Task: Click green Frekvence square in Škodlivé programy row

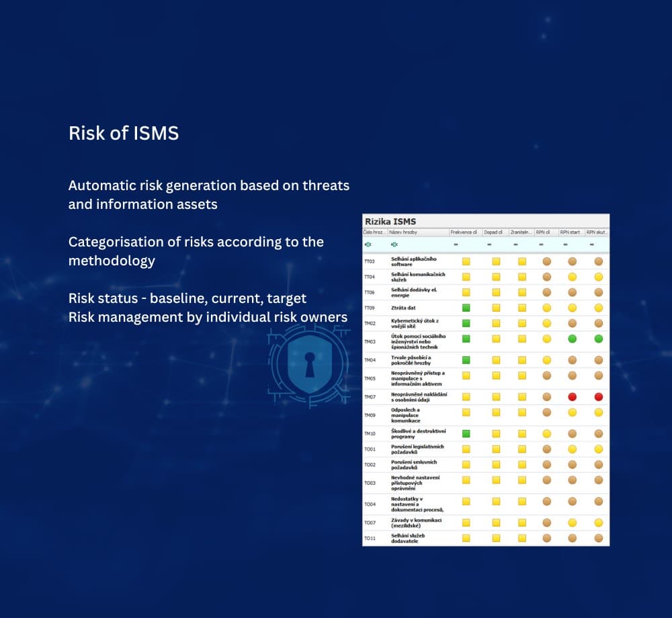Action: [466, 433]
